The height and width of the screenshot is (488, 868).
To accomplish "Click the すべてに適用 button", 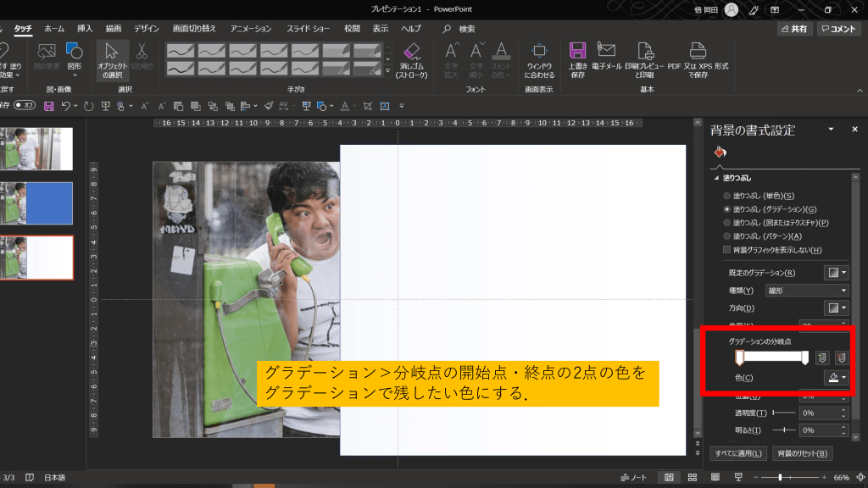I will click(739, 453).
